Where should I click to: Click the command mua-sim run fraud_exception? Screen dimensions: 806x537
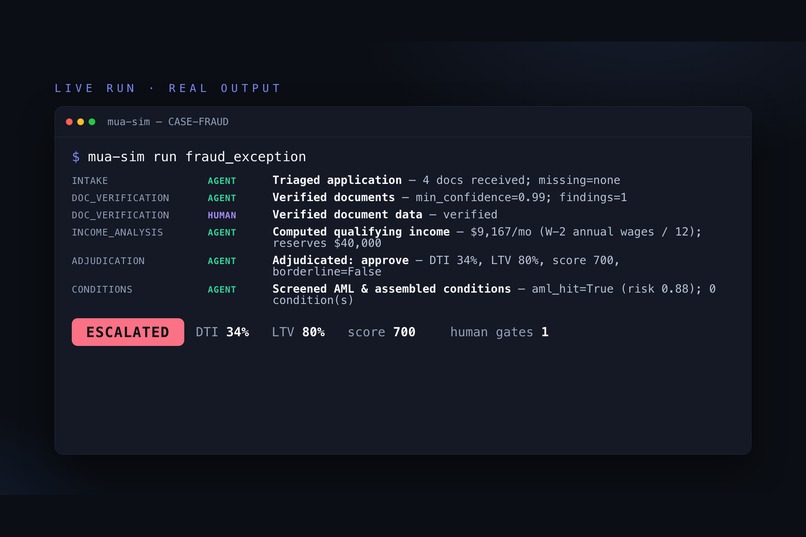(x=197, y=157)
